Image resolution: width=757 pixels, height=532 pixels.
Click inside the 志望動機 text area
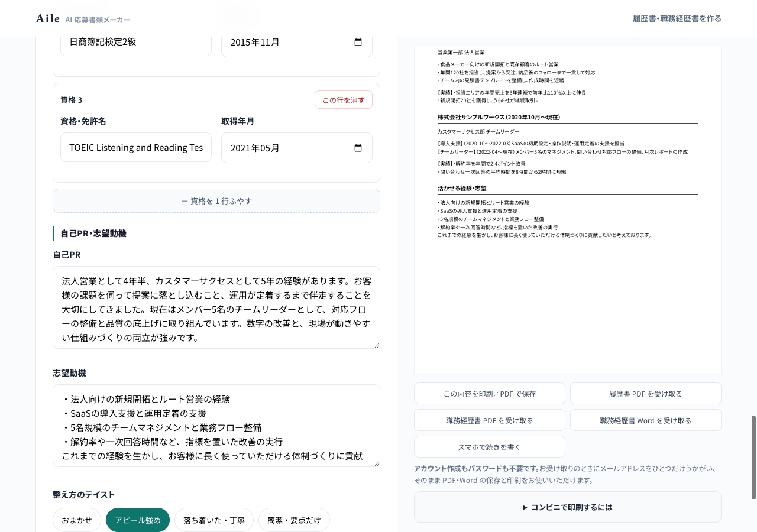click(216, 426)
